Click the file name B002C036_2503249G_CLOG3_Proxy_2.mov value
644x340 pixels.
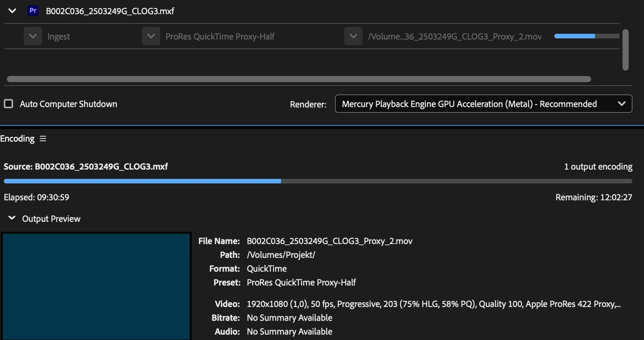(330, 241)
